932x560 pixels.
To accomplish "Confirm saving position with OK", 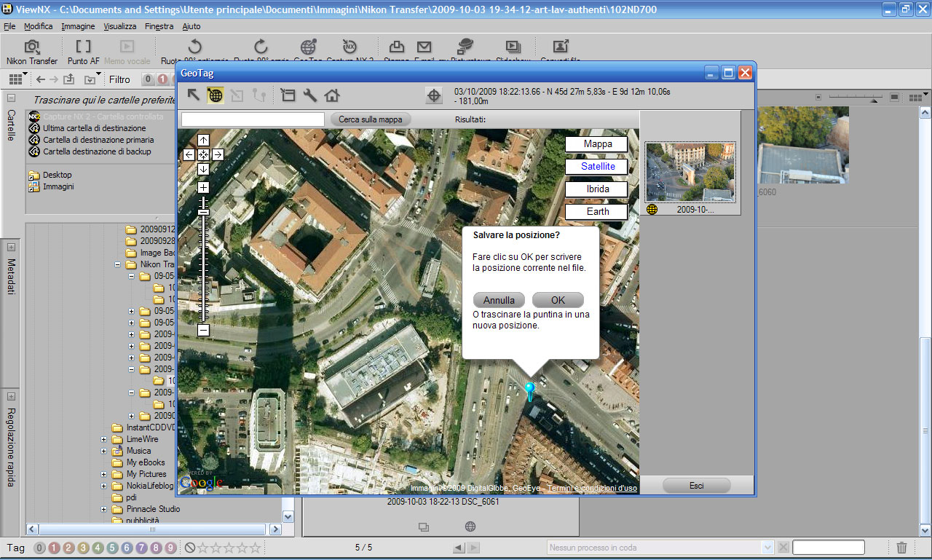I will (558, 300).
